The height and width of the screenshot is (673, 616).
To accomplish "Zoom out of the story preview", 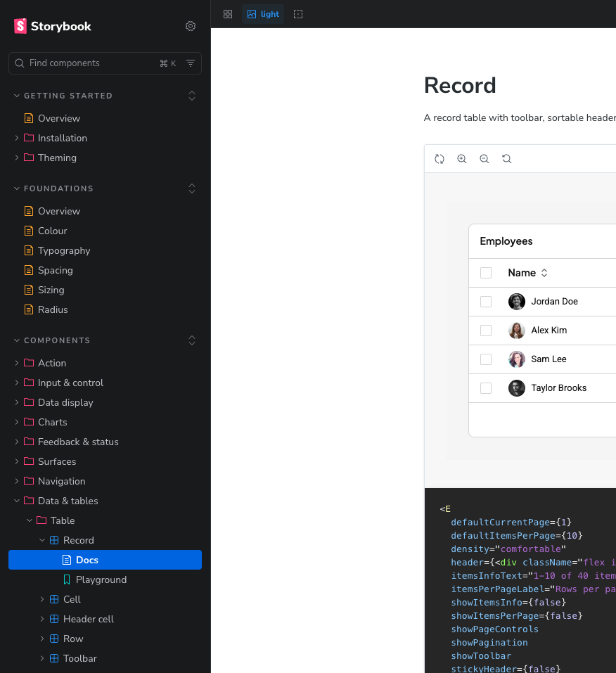I will pos(485,159).
